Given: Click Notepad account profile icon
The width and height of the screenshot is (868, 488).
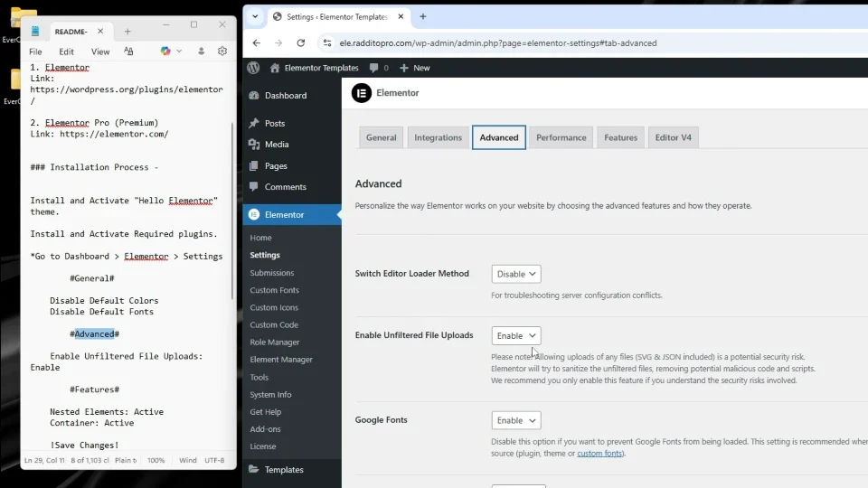Looking at the screenshot, I should (x=201, y=51).
